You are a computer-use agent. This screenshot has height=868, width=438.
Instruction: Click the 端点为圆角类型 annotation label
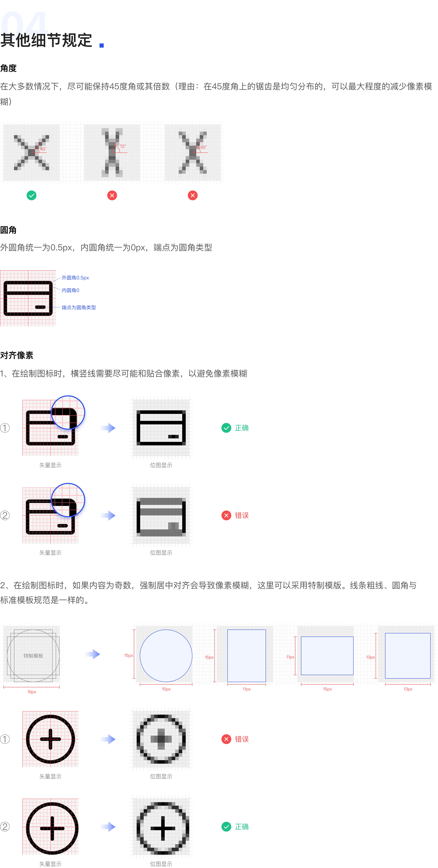[79, 307]
